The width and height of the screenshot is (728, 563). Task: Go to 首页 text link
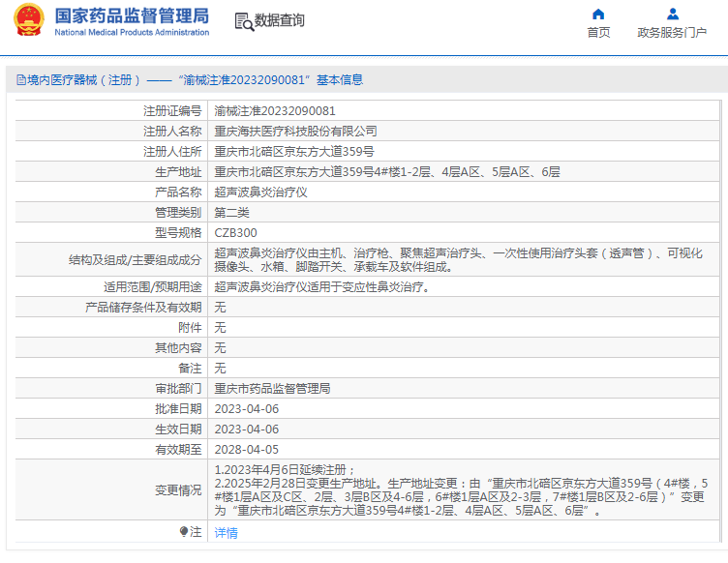(598, 33)
